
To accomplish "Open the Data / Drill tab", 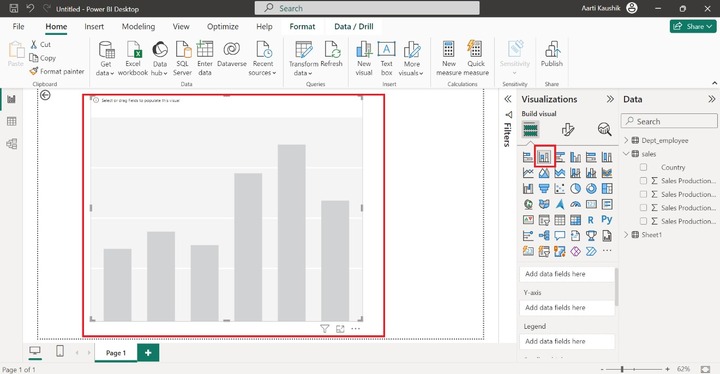I will click(354, 27).
